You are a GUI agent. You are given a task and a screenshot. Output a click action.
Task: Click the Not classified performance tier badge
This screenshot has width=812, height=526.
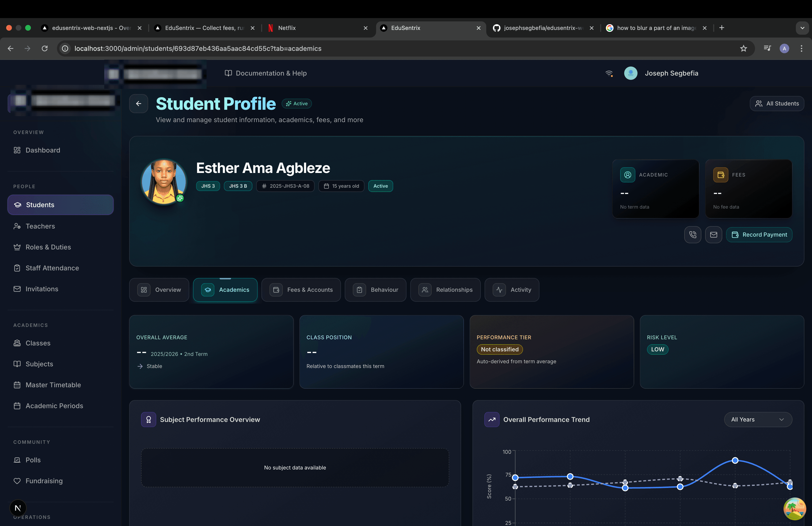coord(500,349)
